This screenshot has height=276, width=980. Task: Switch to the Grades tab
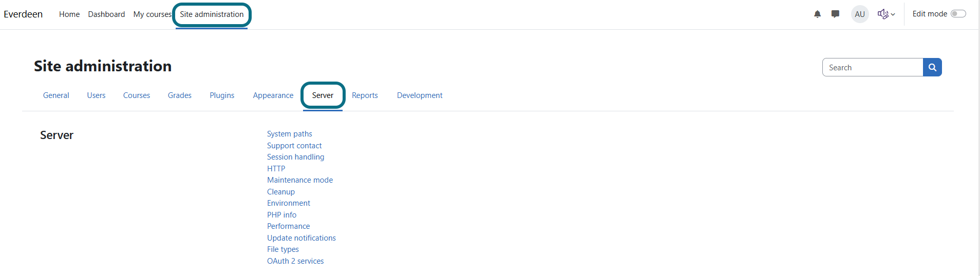tap(180, 95)
